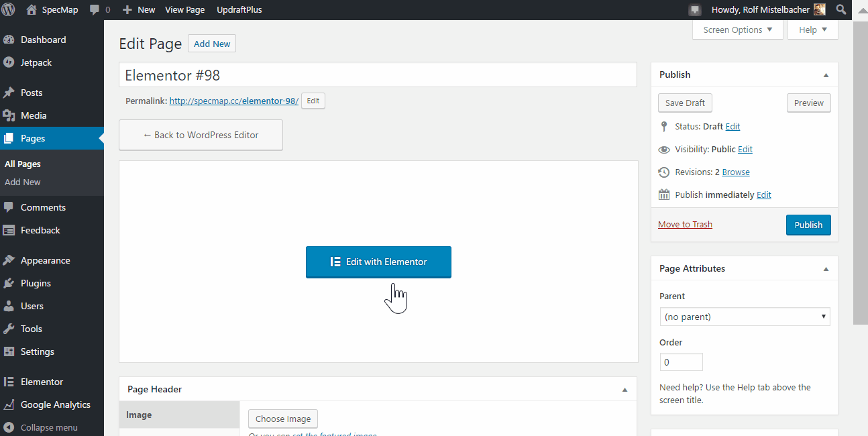This screenshot has height=436, width=868.
Task: Click the Settings sliders icon
Action: click(9, 351)
